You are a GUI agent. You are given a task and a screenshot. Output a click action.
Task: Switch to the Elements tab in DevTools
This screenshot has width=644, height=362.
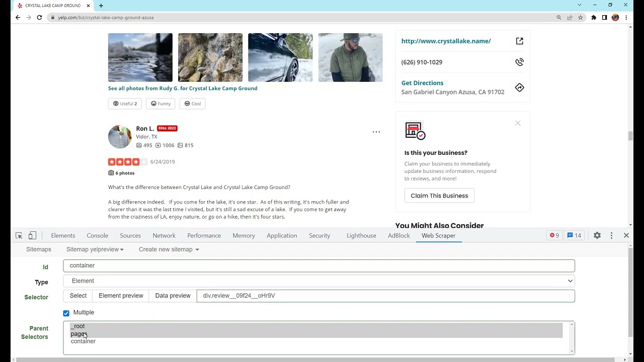coord(63,235)
